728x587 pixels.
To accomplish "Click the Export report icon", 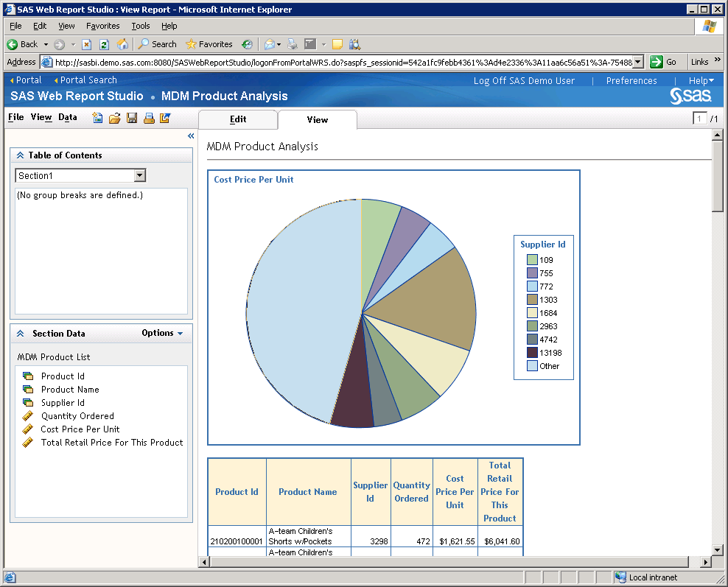I will point(165,118).
